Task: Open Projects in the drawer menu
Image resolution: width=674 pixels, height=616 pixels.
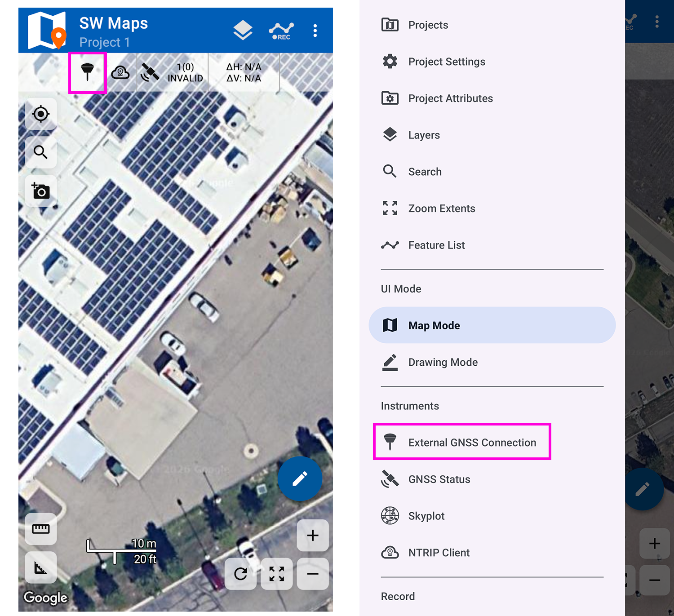Action: pos(492,25)
